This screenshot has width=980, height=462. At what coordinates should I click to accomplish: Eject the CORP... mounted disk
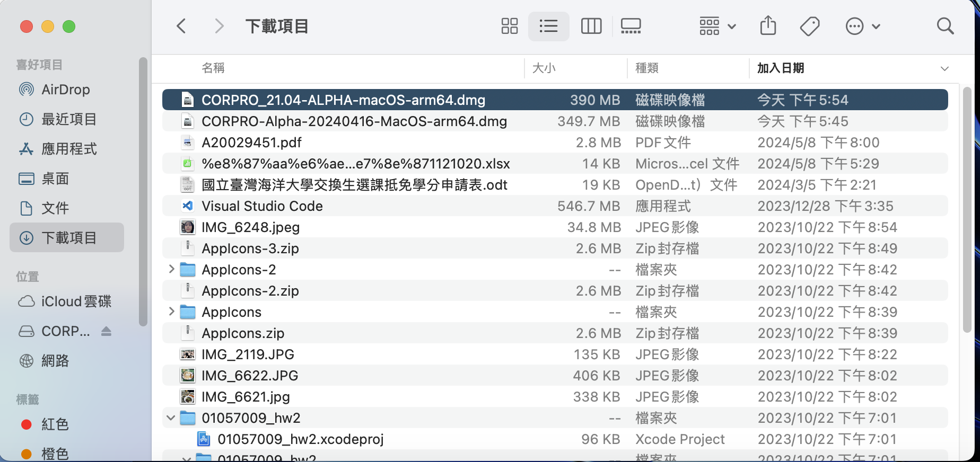click(106, 331)
